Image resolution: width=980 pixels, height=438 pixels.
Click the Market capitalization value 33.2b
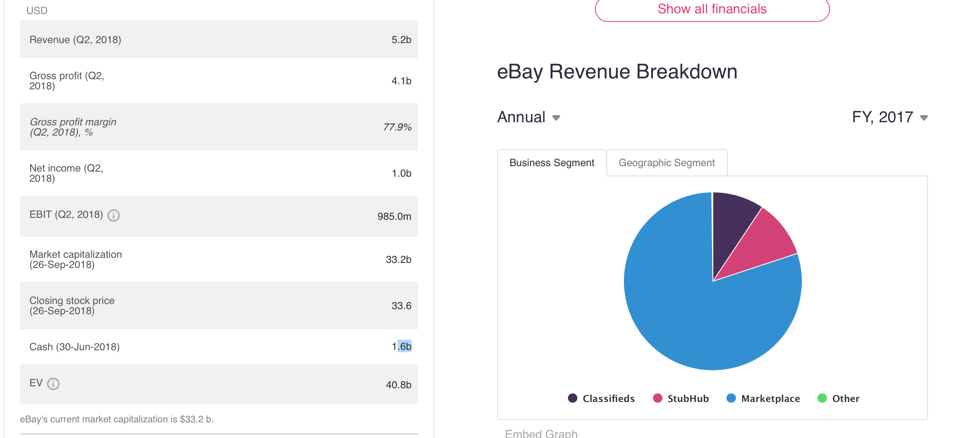(x=398, y=259)
